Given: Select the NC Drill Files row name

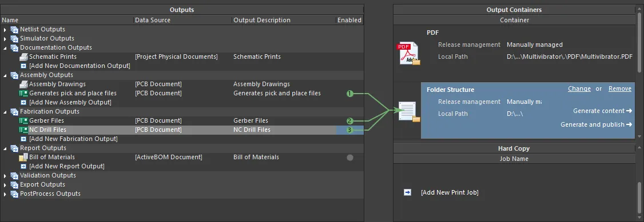Looking at the screenshot, I should pyautogui.click(x=47, y=130).
